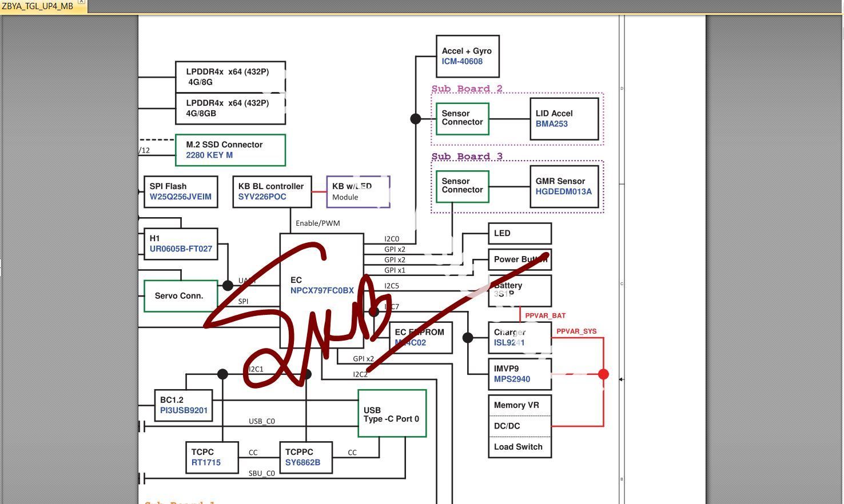Select the Servo Conn. green box

pos(181,296)
